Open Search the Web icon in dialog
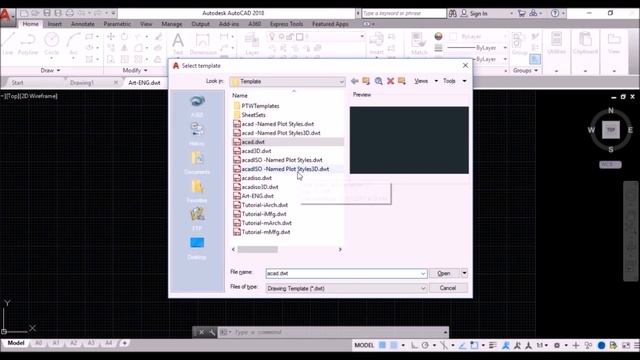 tap(378, 81)
